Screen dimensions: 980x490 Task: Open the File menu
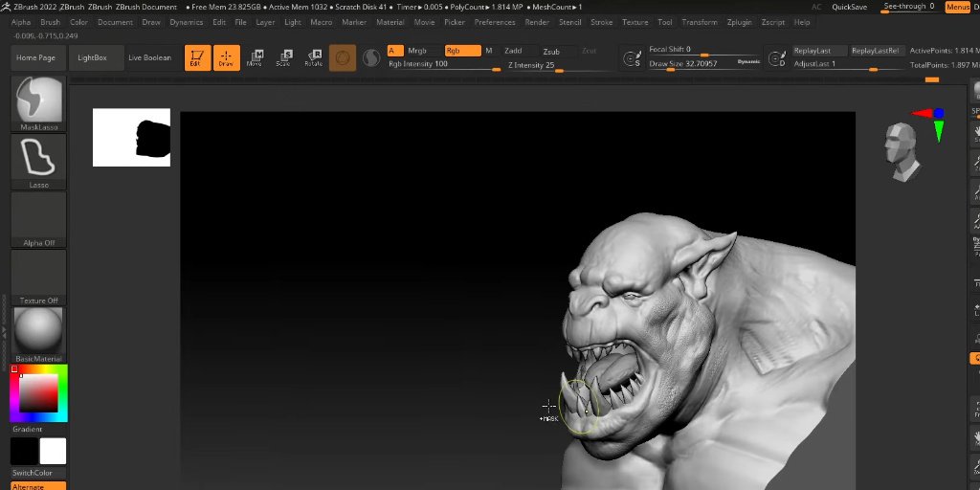tap(240, 22)
